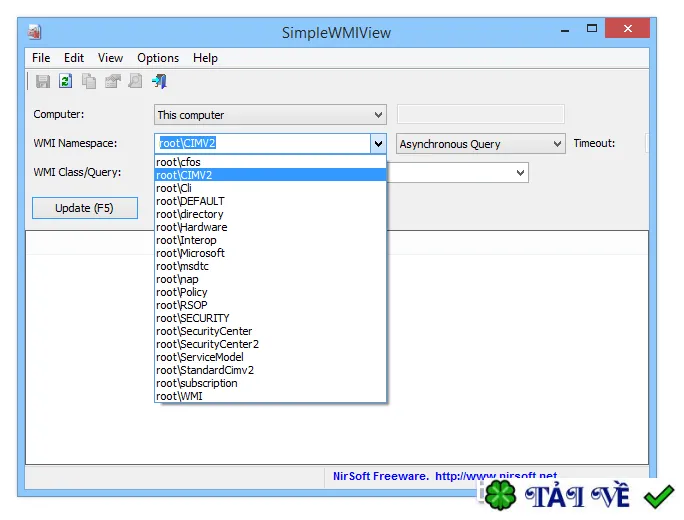Click the computer name input field
The image size is (684, 520).
[481, 114]
